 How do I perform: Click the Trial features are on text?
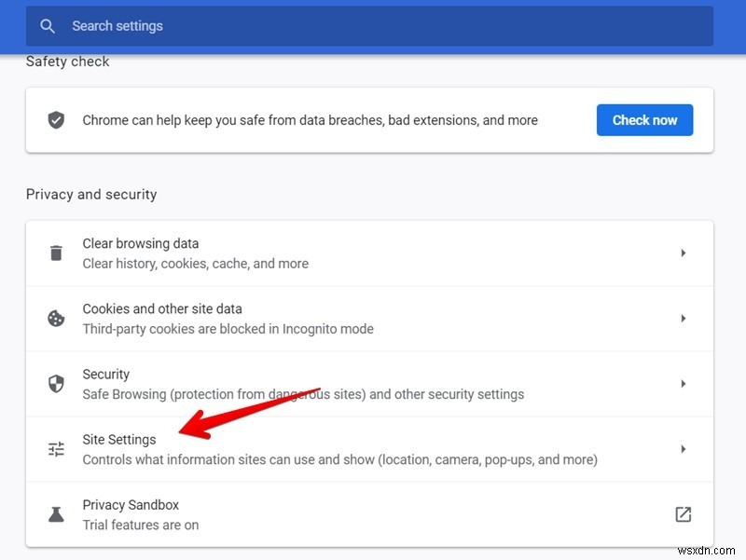tap(140, 525)
